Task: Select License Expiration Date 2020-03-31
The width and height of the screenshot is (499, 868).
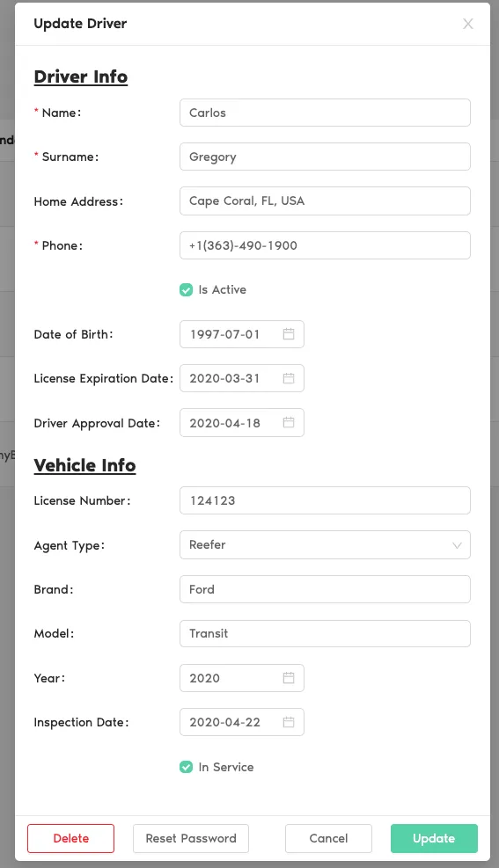Action: click(224, 379)
